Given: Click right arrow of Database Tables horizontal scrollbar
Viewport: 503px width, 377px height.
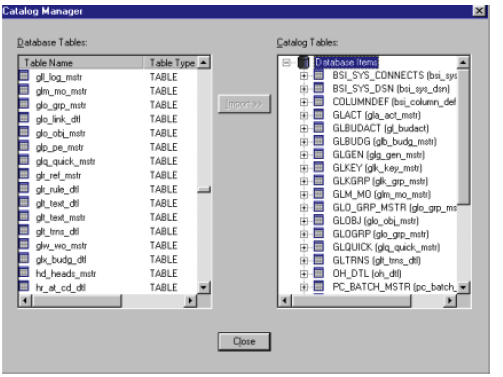Looking at the screenshot, I should coord(190,300).
